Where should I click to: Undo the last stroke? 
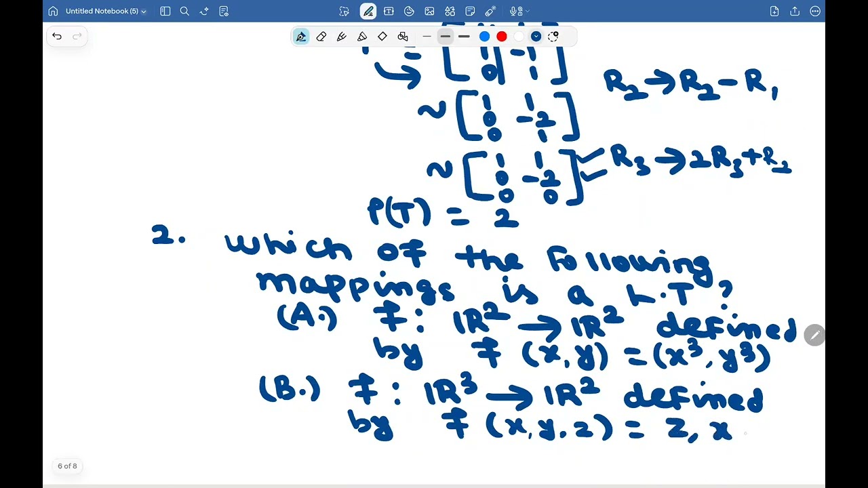click(x=57, y=36)
